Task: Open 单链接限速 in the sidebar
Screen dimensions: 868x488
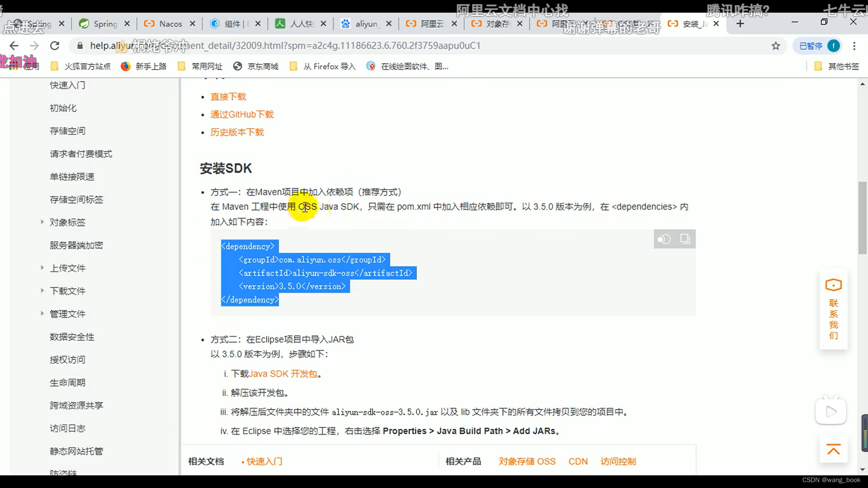Action: (x=72, y=177)
